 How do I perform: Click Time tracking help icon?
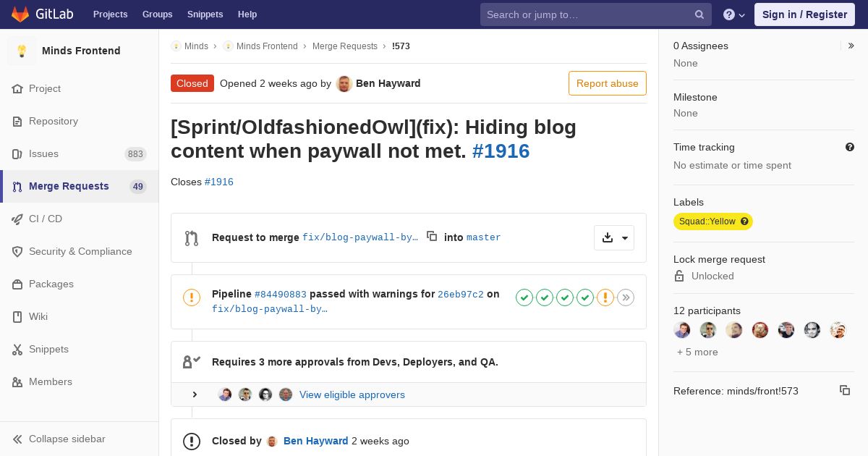[x=850, y=147]
